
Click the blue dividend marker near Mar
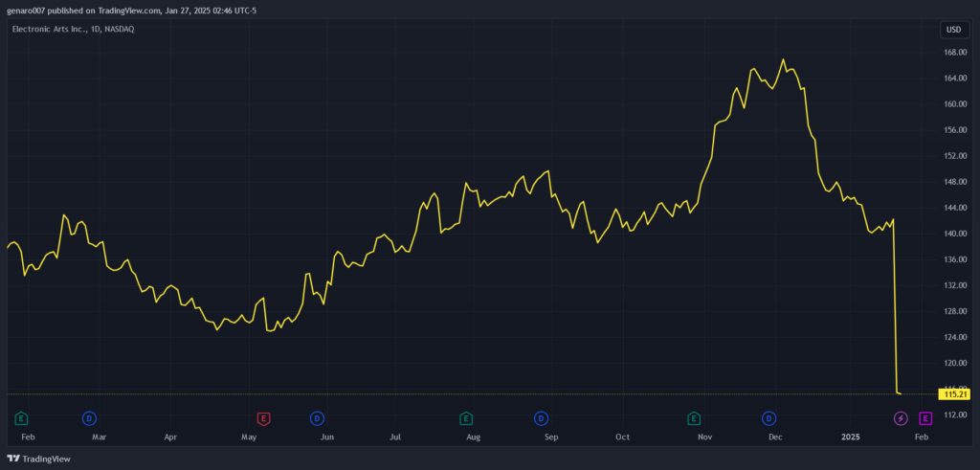click(x=89, y=418)
